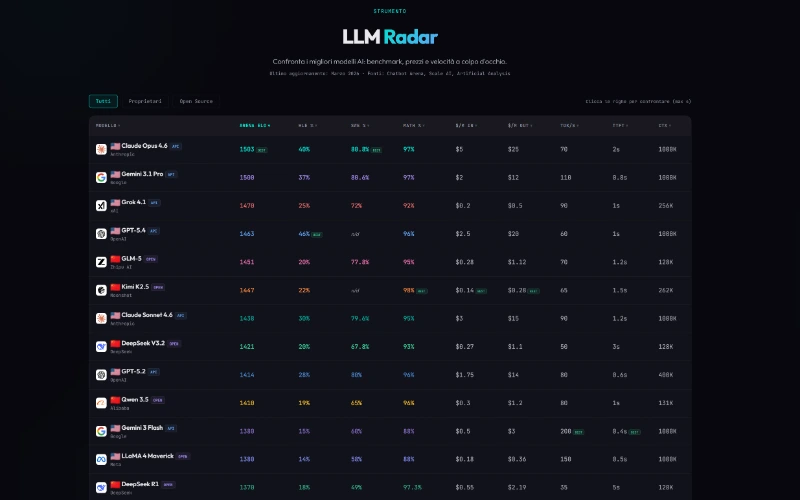Click the China flag next to Qwen 3.5
The image size is (800, 500).
click(x=115, y=399)
